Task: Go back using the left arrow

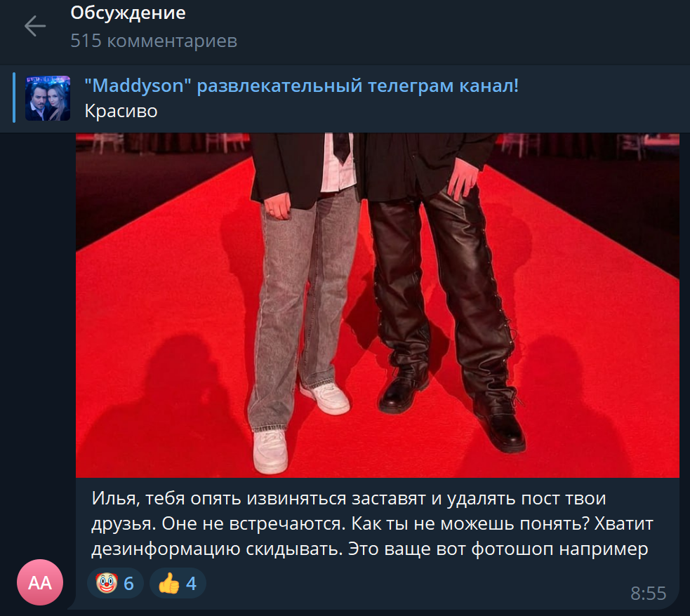Action: click(x=35, y=27)
